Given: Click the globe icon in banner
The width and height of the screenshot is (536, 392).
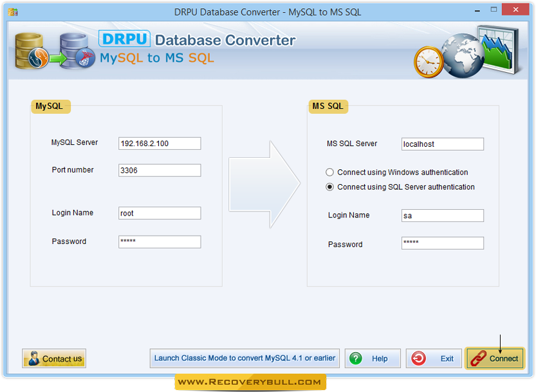Looking at the screenshot, I should 463,56.
